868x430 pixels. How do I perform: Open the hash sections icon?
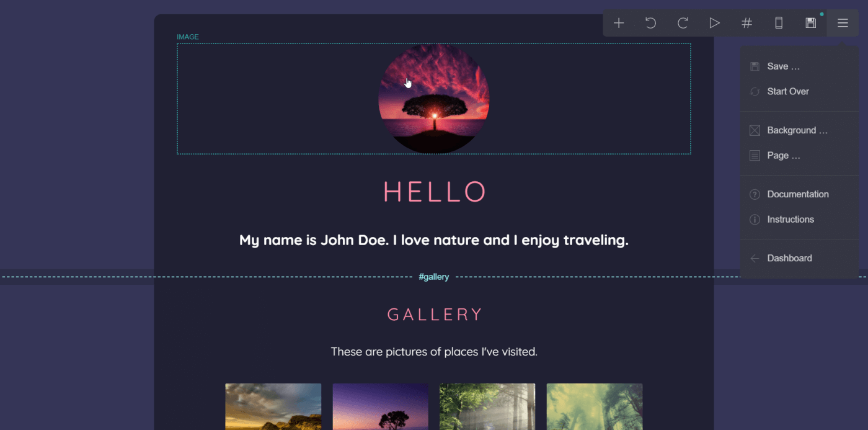pos(747,23)
